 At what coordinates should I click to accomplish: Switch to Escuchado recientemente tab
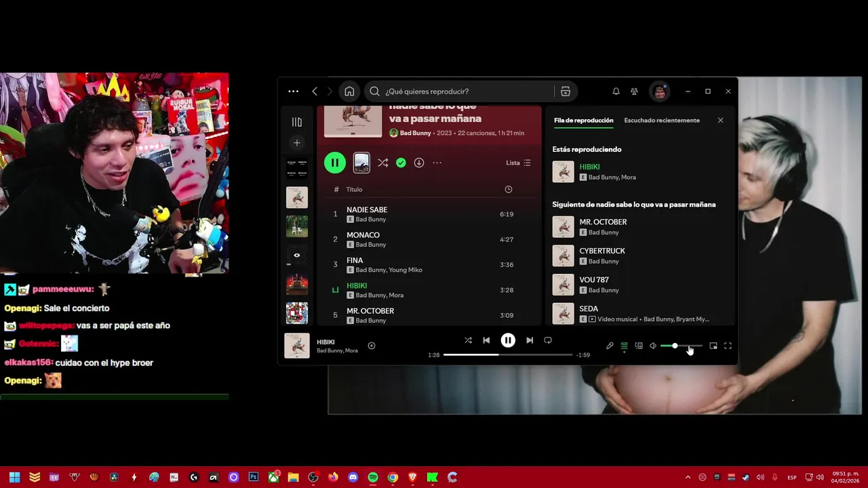pos(662,121)
